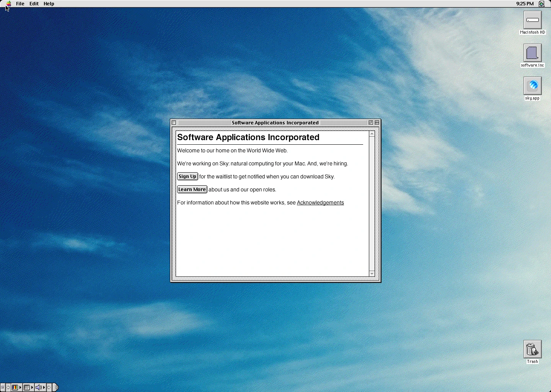Follow the Acknowledgements link

pos(320,203)
